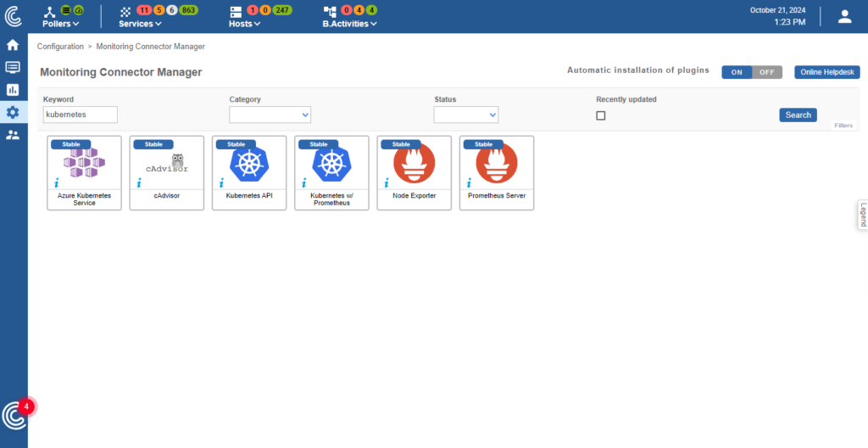Image resolution: width=868 pixels, height=448 pixels.
Task: Click the user profile icon
Action: [844, 16]
